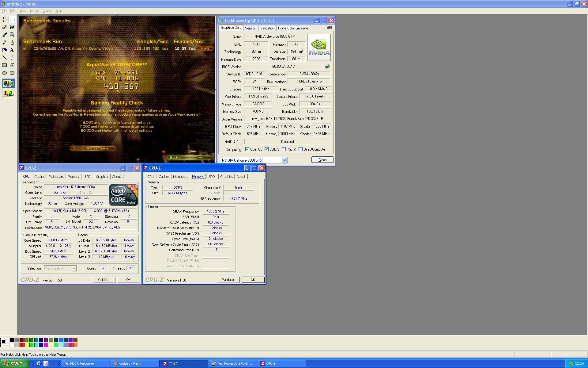Click the NVIDIA system tray icon
The image size is (588, 368).
pos(571,363)
